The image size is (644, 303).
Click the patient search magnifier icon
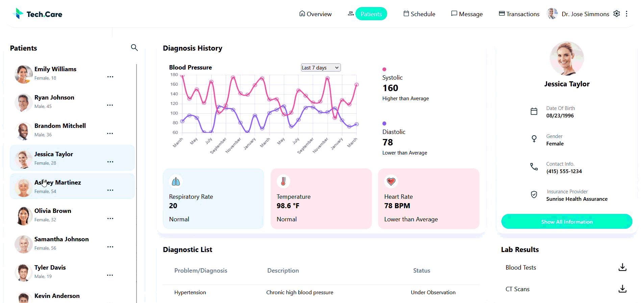[134, 48]
